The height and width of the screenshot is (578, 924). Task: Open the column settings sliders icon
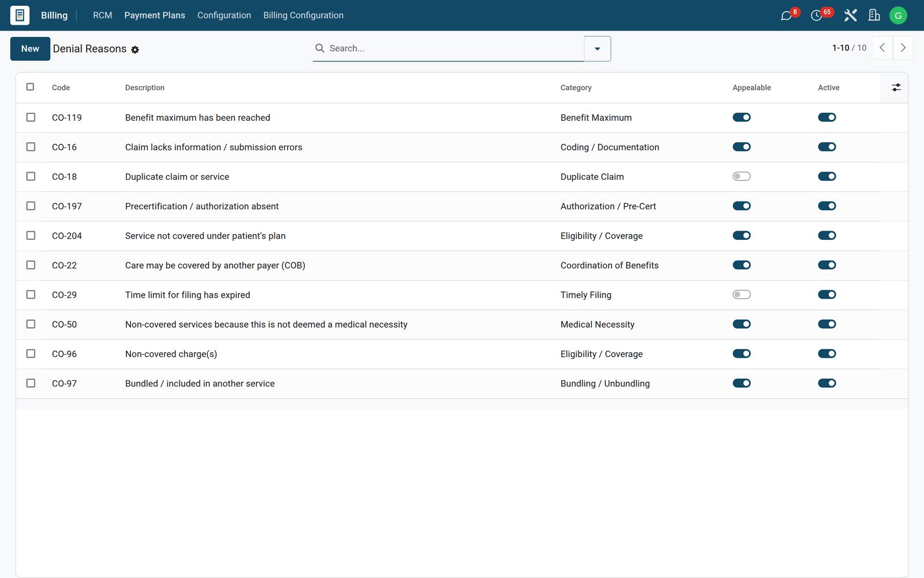pos(896,87)
